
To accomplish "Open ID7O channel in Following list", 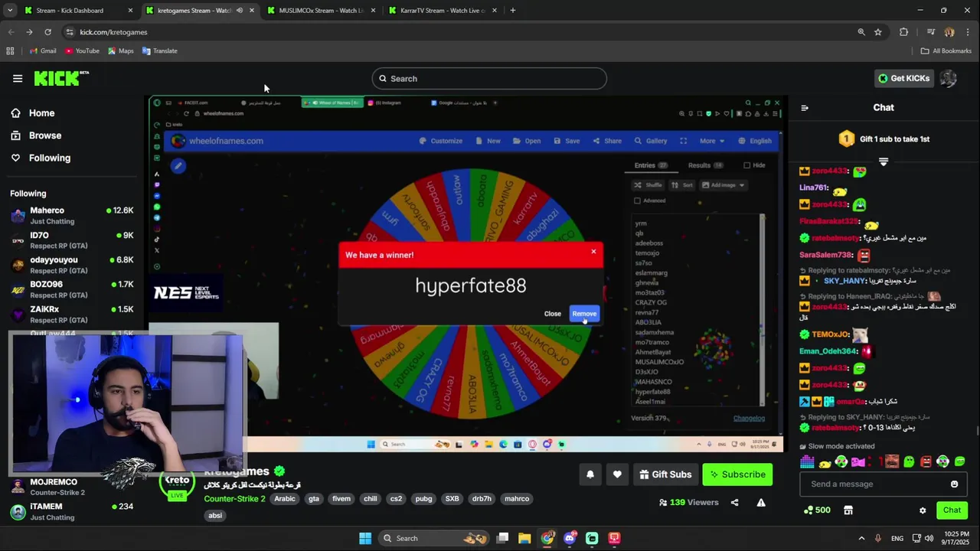I will [72, 240].
